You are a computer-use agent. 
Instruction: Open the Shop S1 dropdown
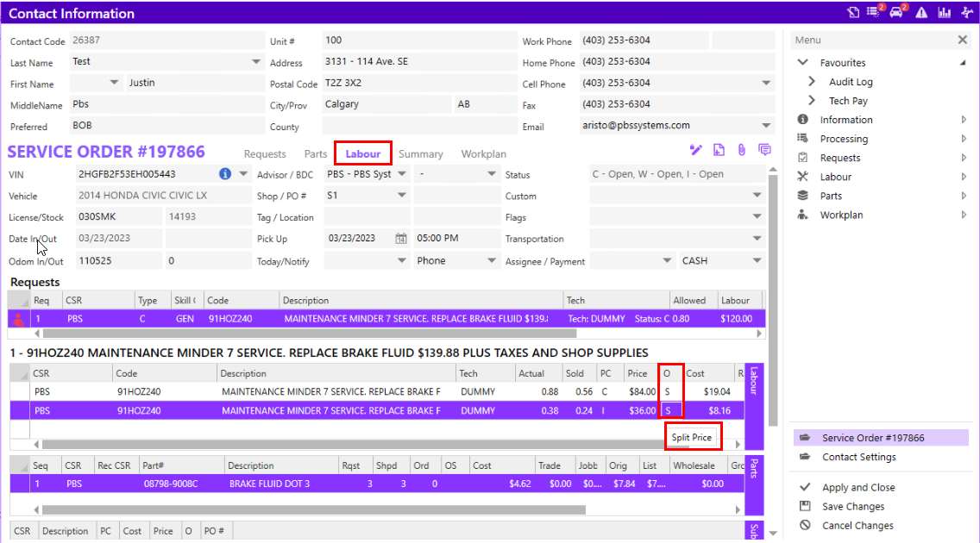click(x=402, y=196)
